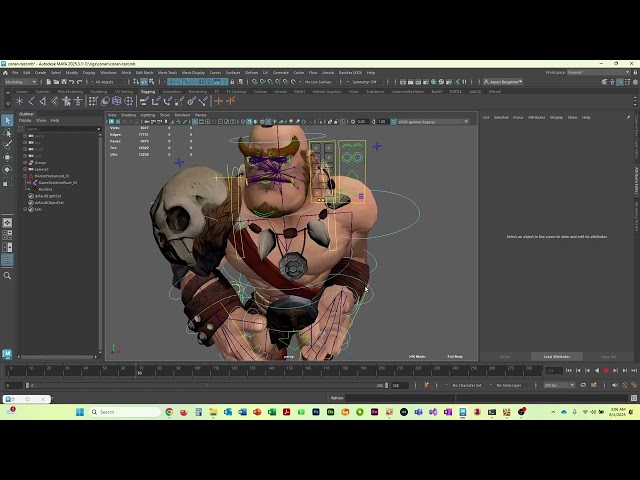This screenshot has width=640, height=480.
Task: Toggle the Script Editor icon at bottom right
Action: pos(634,398)
